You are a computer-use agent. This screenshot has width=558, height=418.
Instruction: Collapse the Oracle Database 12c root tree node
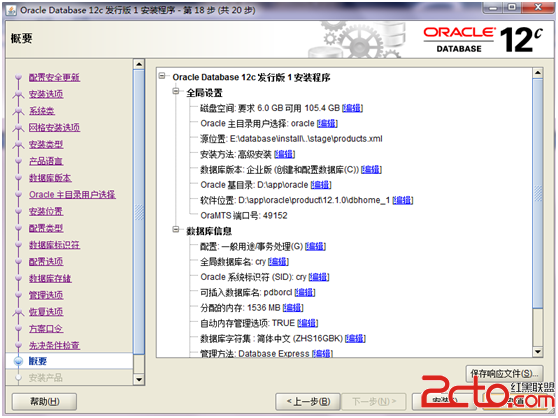click(162, 76)
